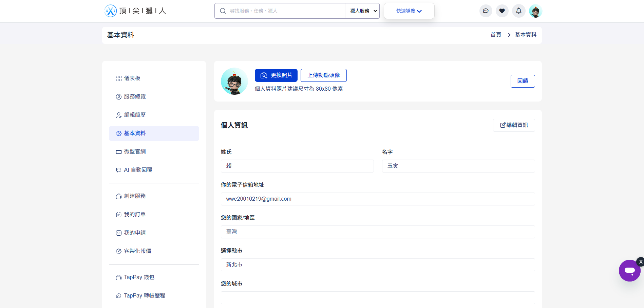Click the user avatar in top bar
The image size is (644, 308).
pyautogui.click(x=535, y=11)
